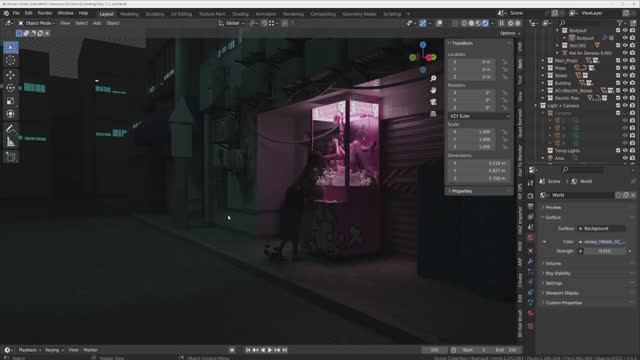Open the Output properties tab icon

(x=531, y=207)
